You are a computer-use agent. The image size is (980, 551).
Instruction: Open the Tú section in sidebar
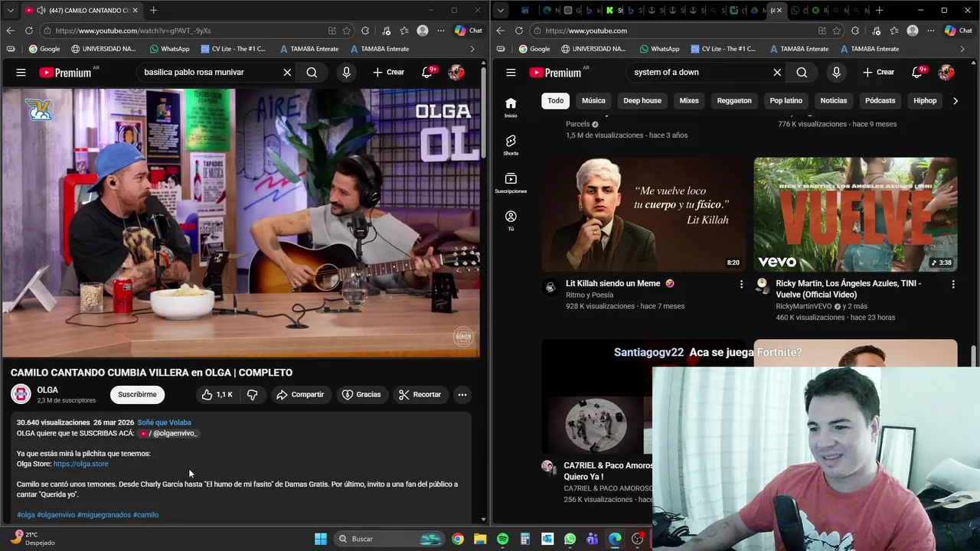point(511,220)
